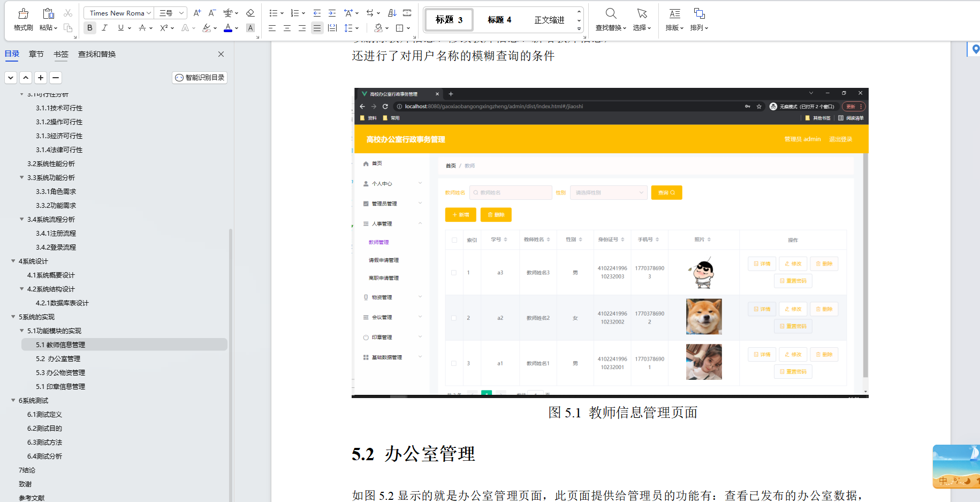The image size is (980, 502).
Task: Toggle Underline formatting
Action: (121, 28)
